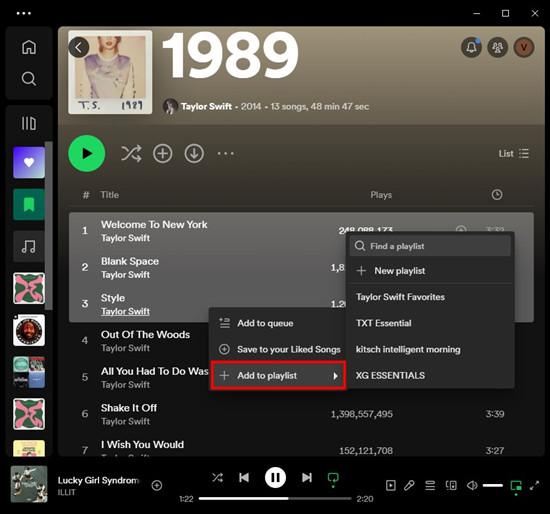This screenshot has height=514, width=550.
Task: Toggle Now Playing view
Action: click(x=390, y=486)
